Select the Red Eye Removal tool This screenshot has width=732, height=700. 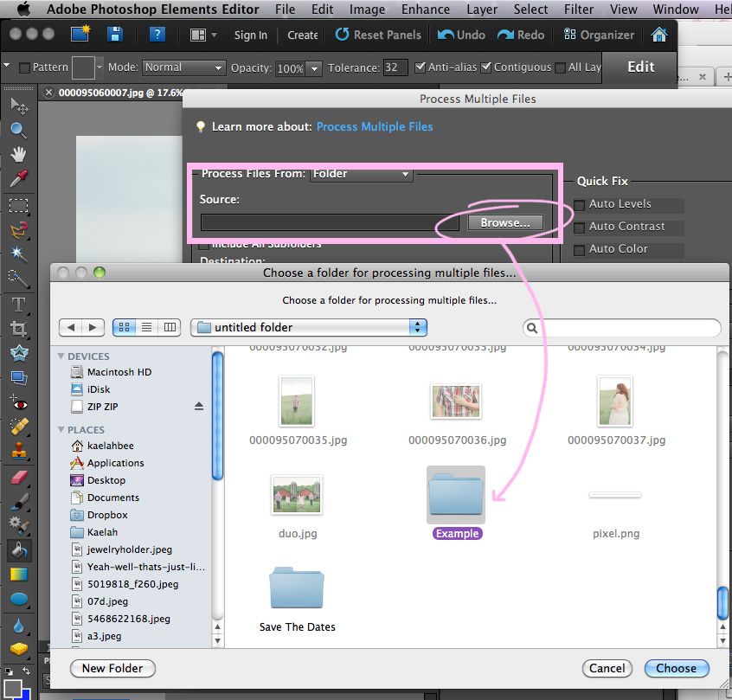19,402
